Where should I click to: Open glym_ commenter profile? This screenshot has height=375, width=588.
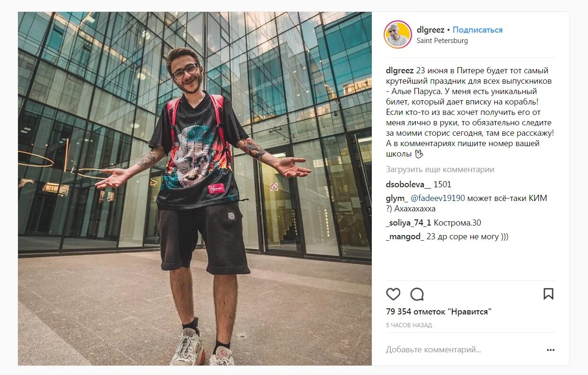pos(396,198)
